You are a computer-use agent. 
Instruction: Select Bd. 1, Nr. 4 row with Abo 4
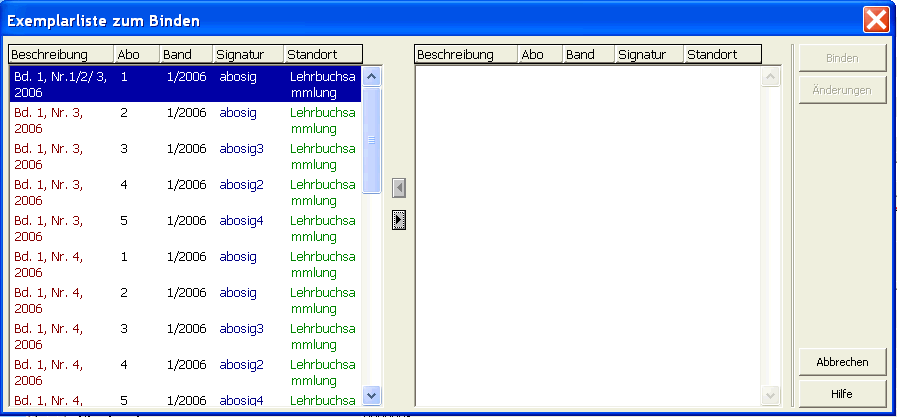185,373
